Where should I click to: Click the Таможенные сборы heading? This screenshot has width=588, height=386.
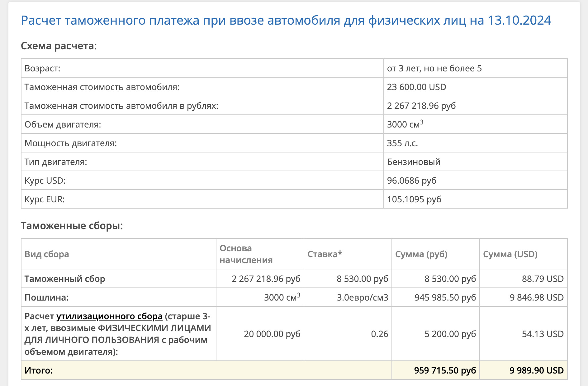pos(72,226)
